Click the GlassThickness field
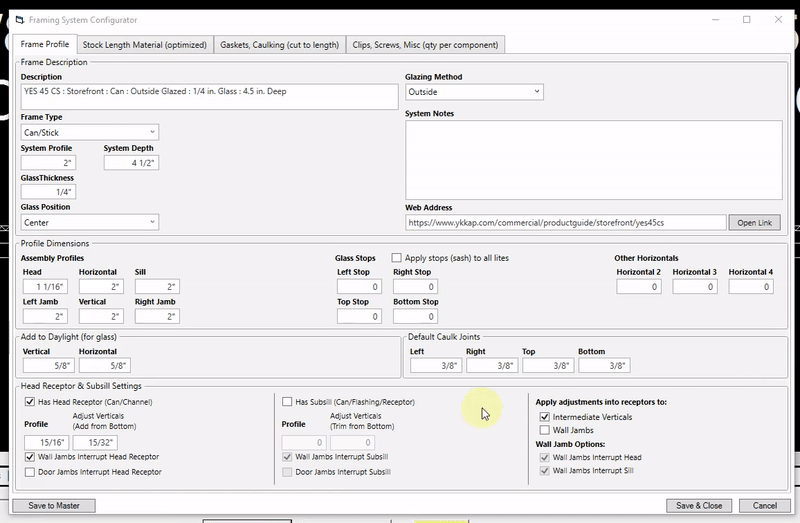 pyautogui.click(x=48, y=192)
